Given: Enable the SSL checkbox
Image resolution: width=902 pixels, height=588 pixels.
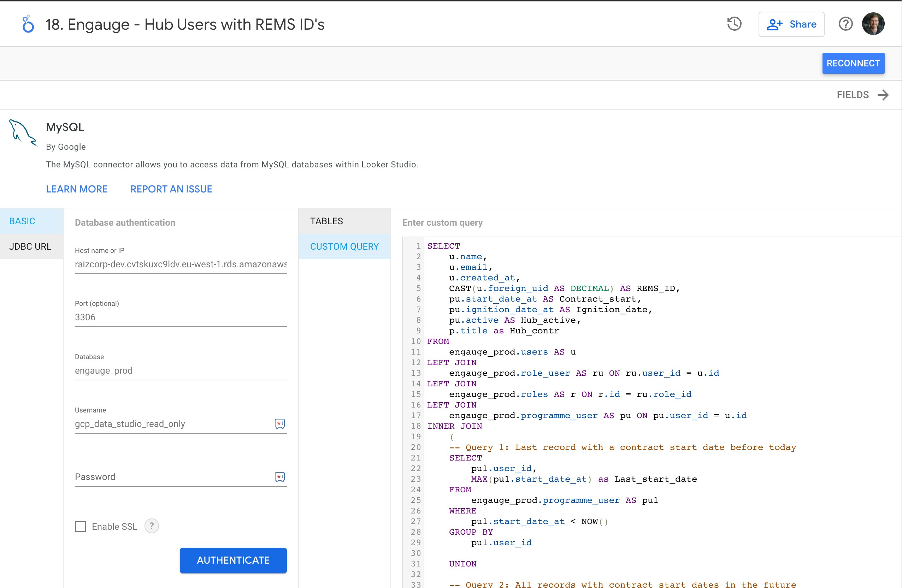Looking at the screenshot, I should [x=80, y=526].
